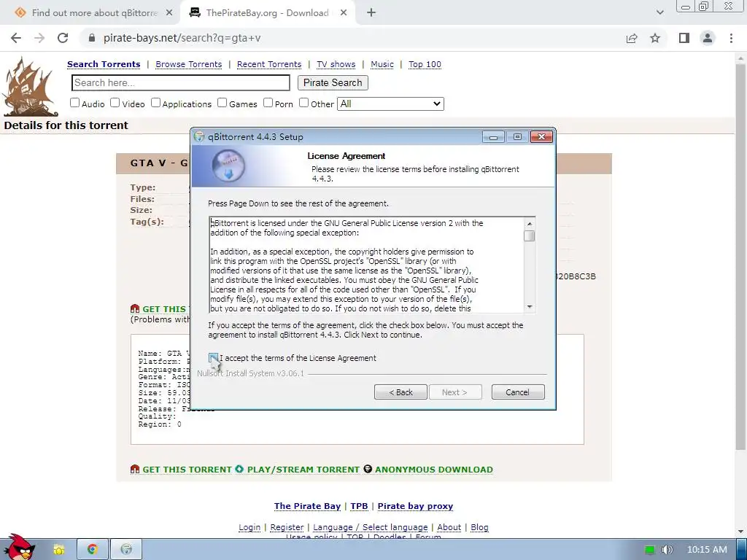This screenshot has height=560, width=747.
Task: Open qBittorrent installer in taskbar
Action: 126,550
